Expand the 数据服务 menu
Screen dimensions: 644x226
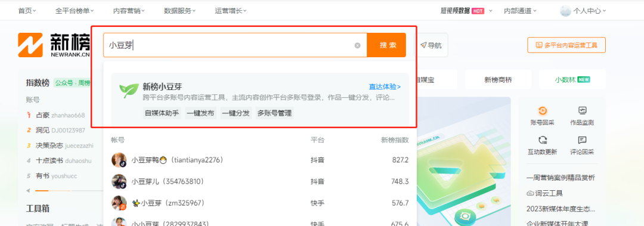[180, 11]
